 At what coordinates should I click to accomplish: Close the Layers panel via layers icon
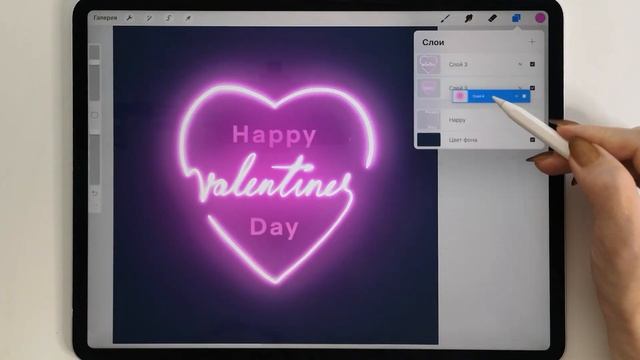516,18
